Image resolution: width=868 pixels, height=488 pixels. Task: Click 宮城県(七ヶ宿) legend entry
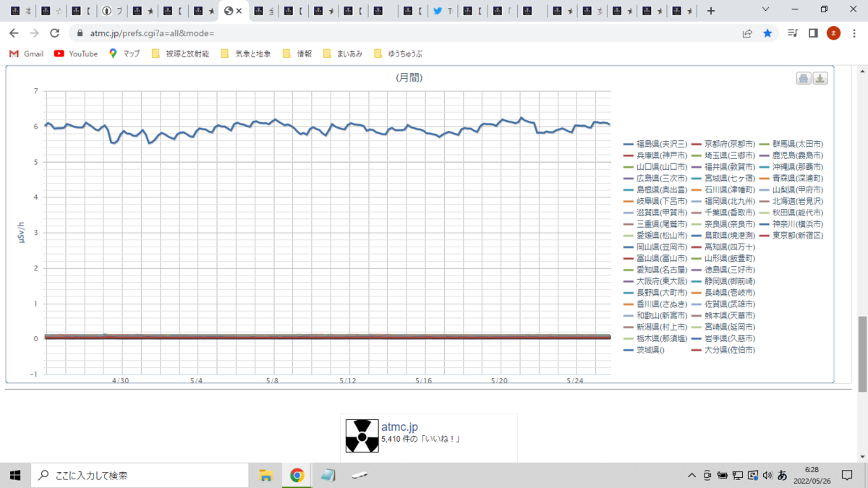pos(723,179)
